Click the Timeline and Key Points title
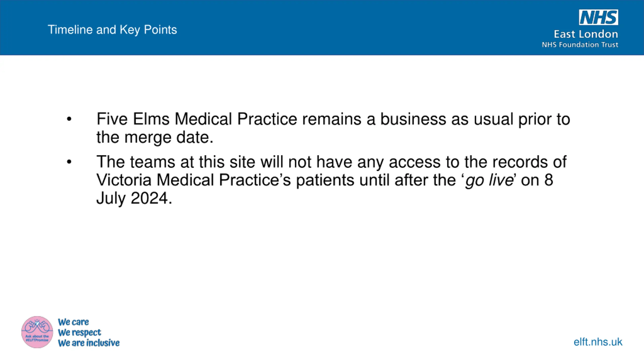Viewport: 644px width, 362px height. click(x=112, y=30)
